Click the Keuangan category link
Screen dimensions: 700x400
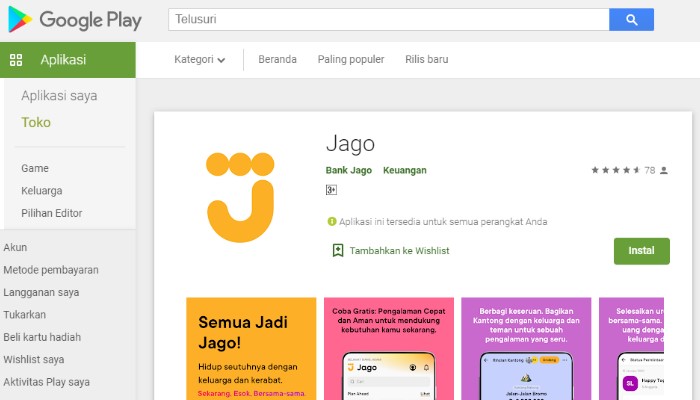(404, 170)
